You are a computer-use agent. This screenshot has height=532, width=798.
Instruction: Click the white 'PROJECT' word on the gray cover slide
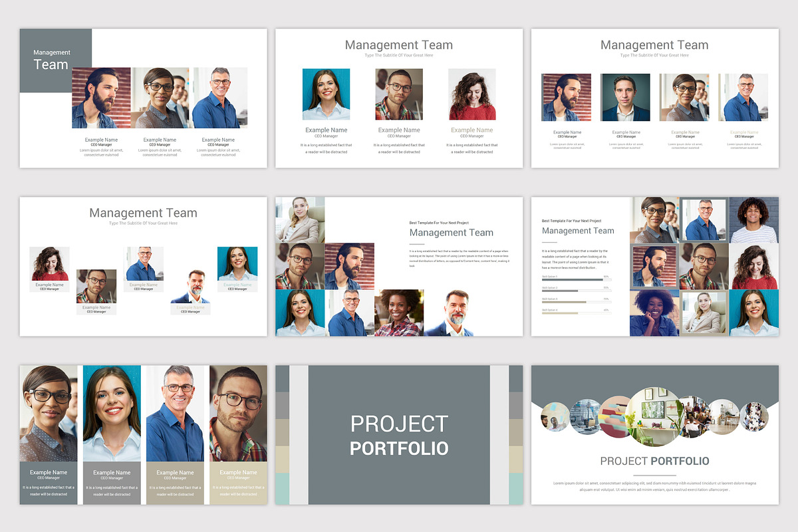pyautogui.click(x=399, y=424)
